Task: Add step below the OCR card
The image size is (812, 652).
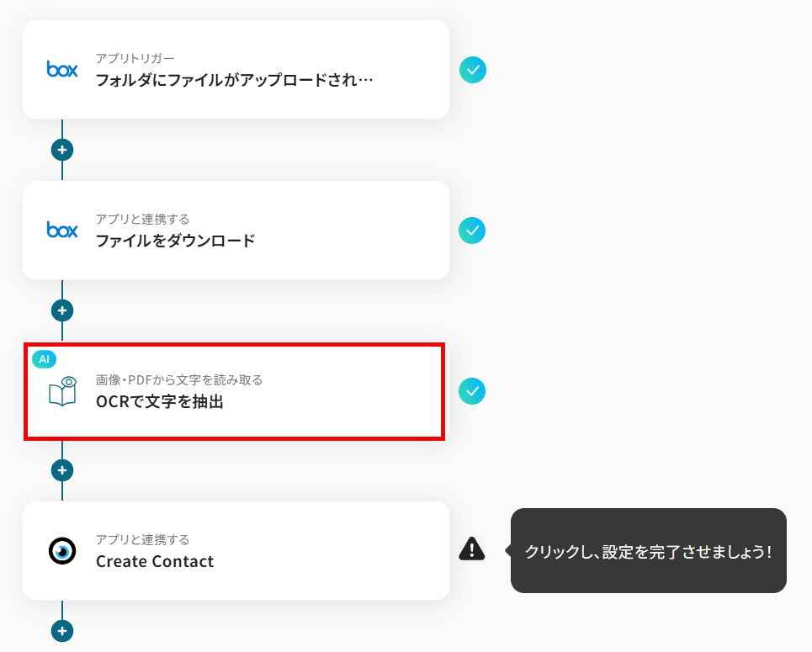Action: tap(62, 470)
